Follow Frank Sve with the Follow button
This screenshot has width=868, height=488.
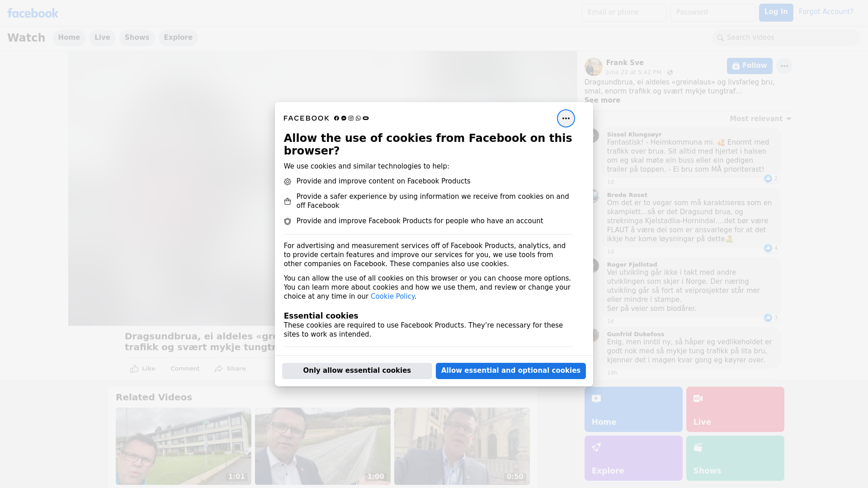tap(750, 66)
